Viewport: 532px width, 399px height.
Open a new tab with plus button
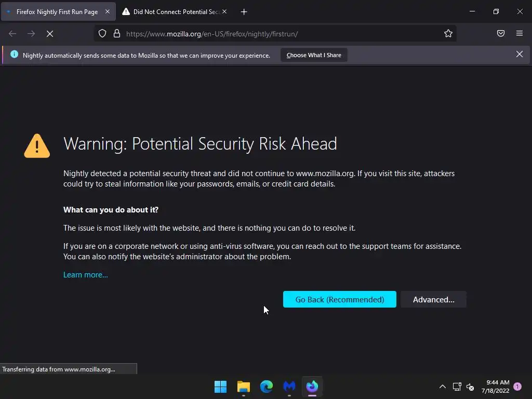coord(244,12)
